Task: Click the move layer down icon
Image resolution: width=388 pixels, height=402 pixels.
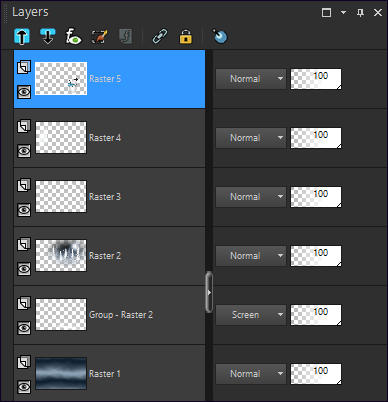Action: pyautogui.click(x=48, y=36)
